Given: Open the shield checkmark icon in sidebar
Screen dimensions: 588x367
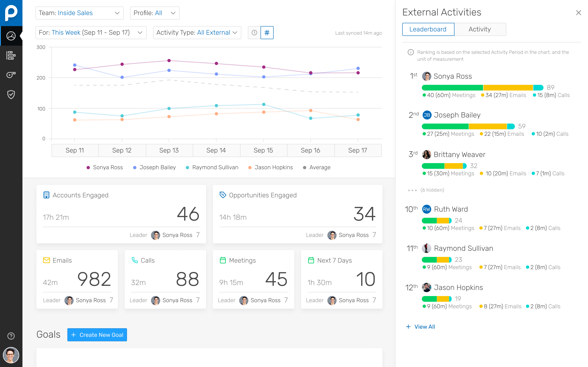Looking at the screenshot, I should (x=11, y=94).
